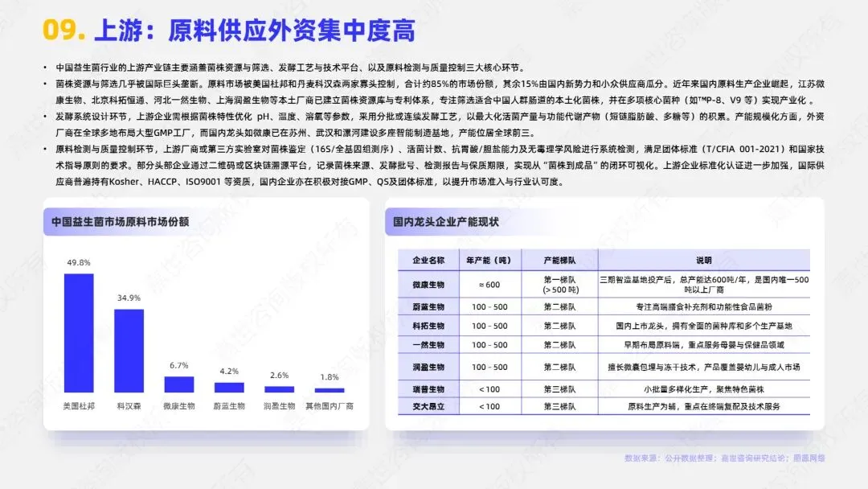Select the '一然生物' table cell
The image size is (868, 489).
(x=428, y=345)
